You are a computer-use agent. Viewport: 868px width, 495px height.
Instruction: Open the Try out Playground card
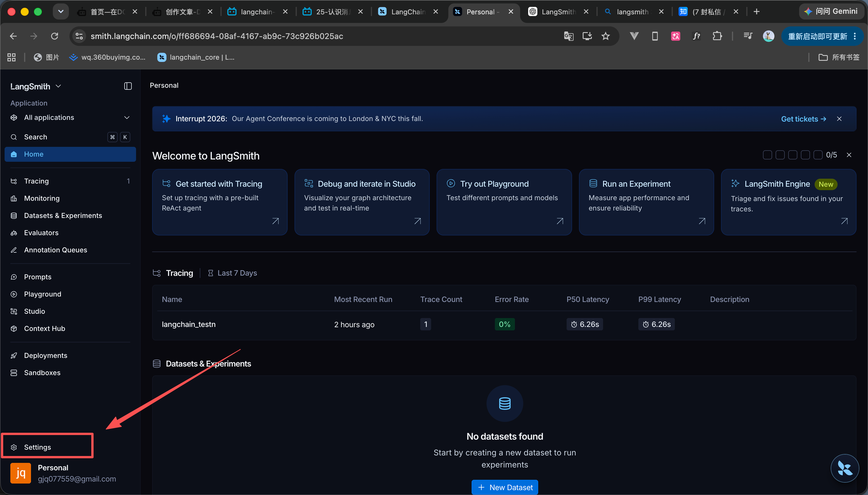click(504, 202)
